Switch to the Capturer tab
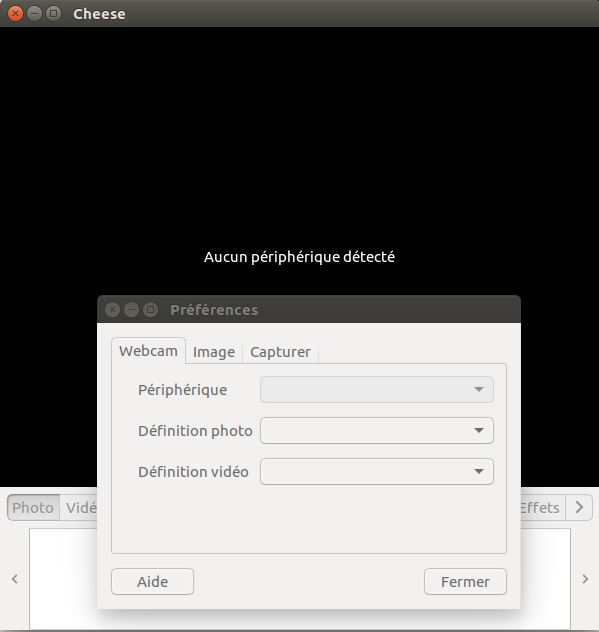The image size is (599, 632). 280,352
